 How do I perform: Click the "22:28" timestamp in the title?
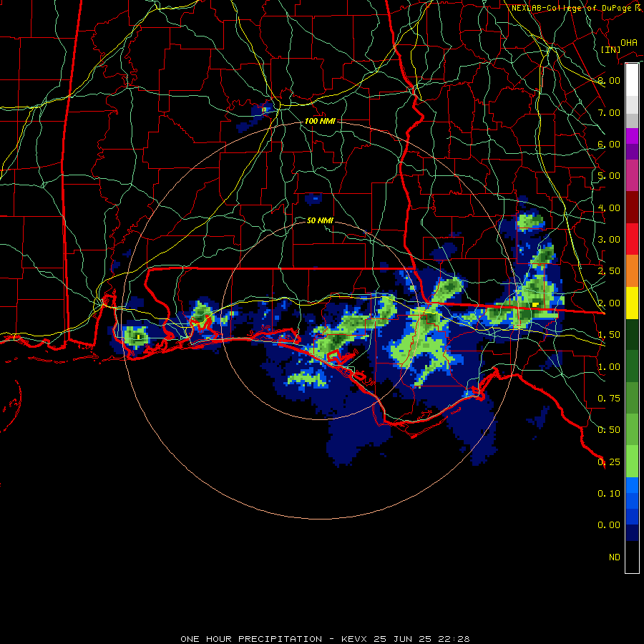455,639
